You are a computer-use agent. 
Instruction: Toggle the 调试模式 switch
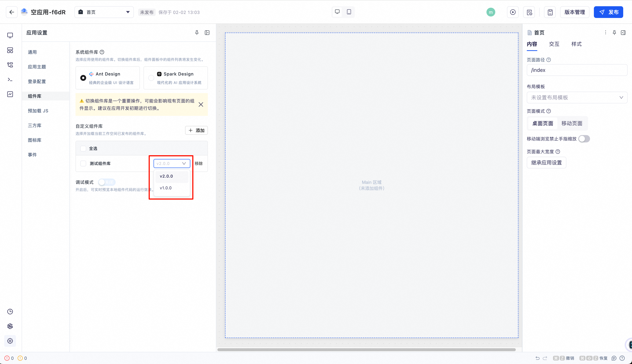click(x=107, y=182)
